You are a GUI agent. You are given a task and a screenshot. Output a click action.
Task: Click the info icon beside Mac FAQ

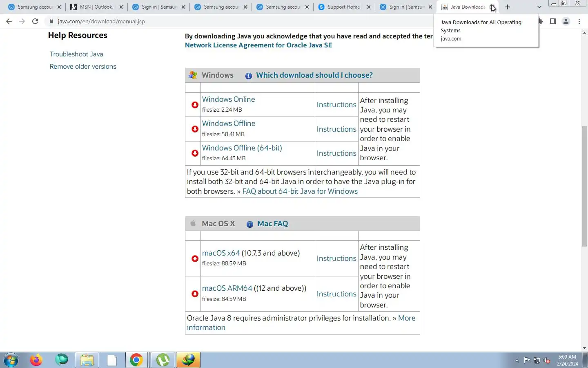[249, 224]
